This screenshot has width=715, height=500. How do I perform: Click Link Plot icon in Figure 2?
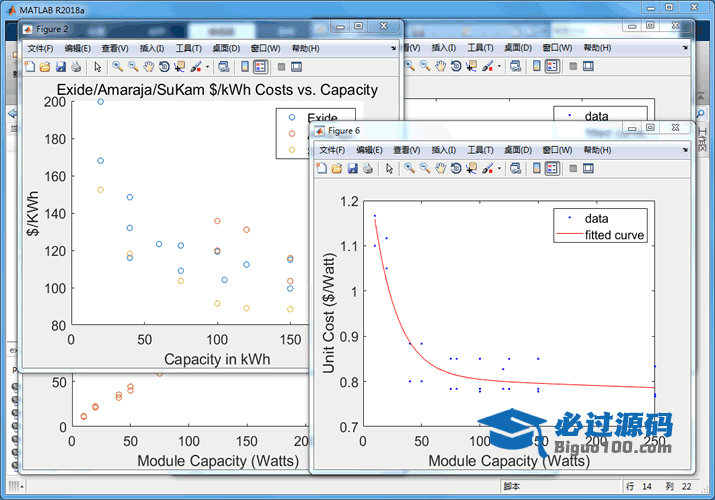pos(223,67)
